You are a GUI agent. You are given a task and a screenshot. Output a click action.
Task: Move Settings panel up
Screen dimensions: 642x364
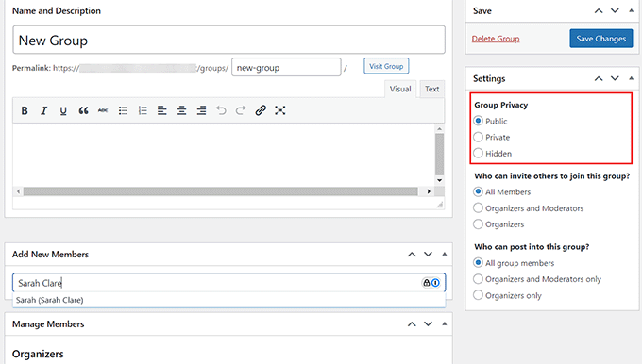point(599,78)
